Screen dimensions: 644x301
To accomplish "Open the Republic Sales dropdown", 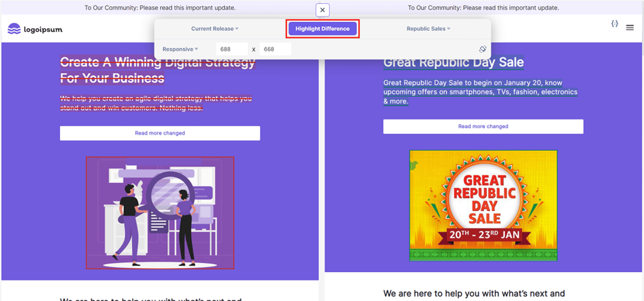I will tap(428, 29).
